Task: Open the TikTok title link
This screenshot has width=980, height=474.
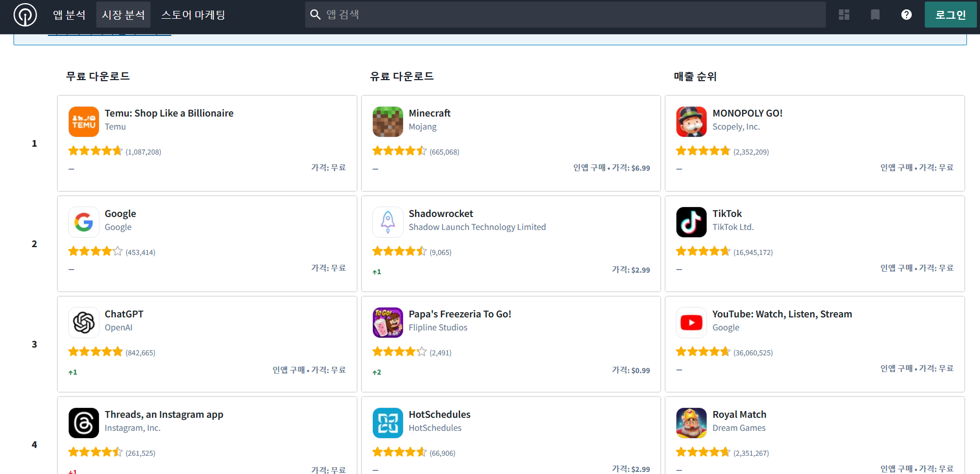Action: click(x=727, y=214)
